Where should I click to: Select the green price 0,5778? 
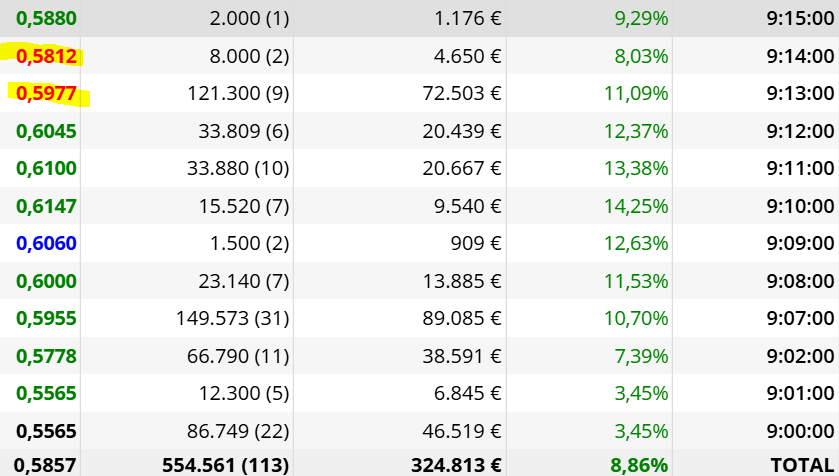tap(46, 356)
